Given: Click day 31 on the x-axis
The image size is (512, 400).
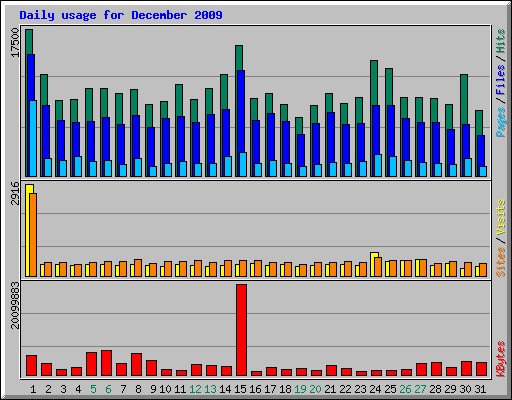Looking at the screenshot, I should coord(480,389).
